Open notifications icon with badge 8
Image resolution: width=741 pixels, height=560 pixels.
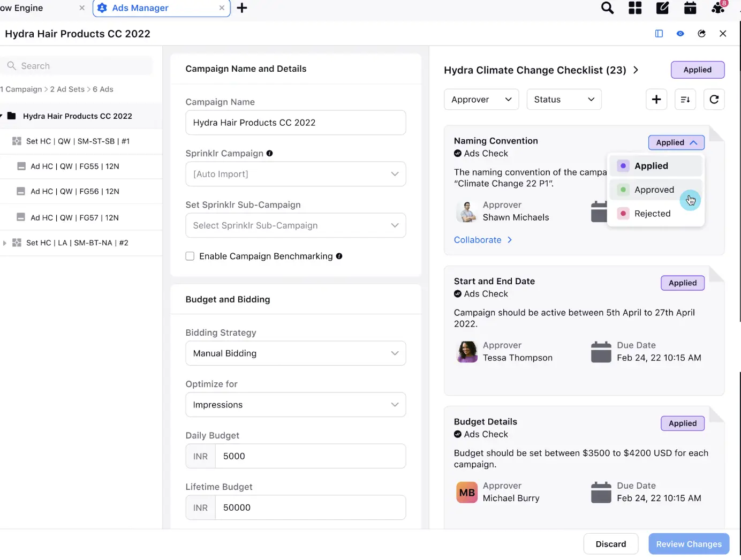[719, 7]
